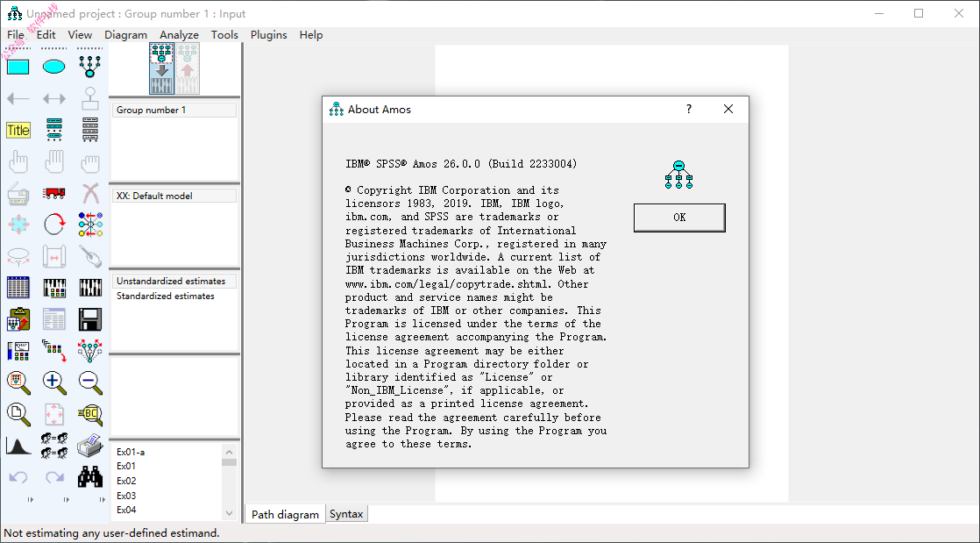Click the Reflect indicators tool

[90, 225]
